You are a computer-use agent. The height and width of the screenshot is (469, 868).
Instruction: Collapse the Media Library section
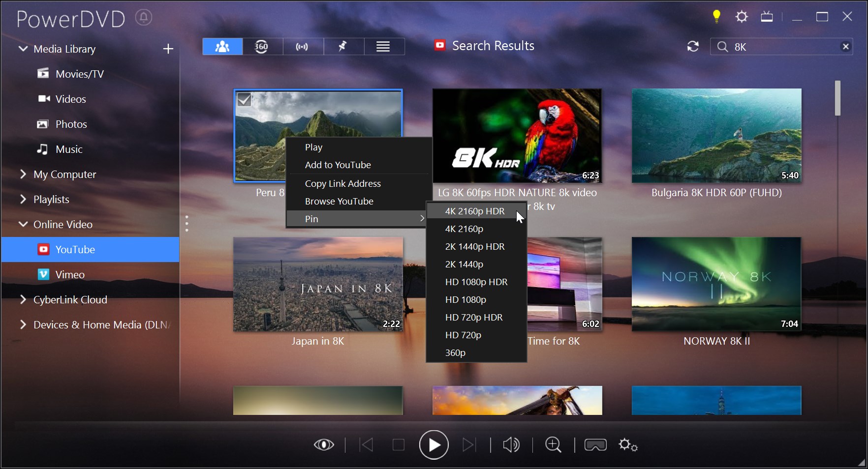point(22,49)
